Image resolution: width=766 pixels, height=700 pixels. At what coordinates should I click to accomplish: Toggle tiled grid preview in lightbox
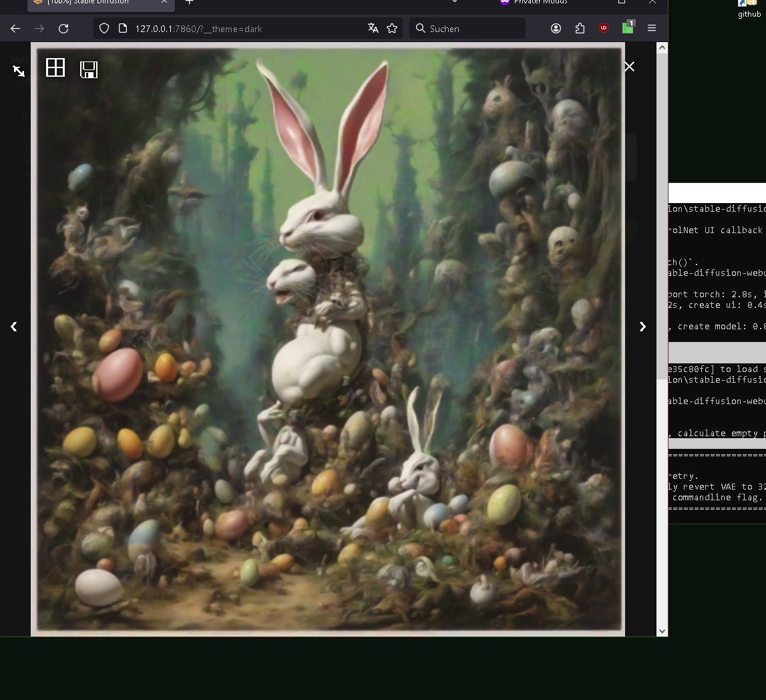point(55,67)
